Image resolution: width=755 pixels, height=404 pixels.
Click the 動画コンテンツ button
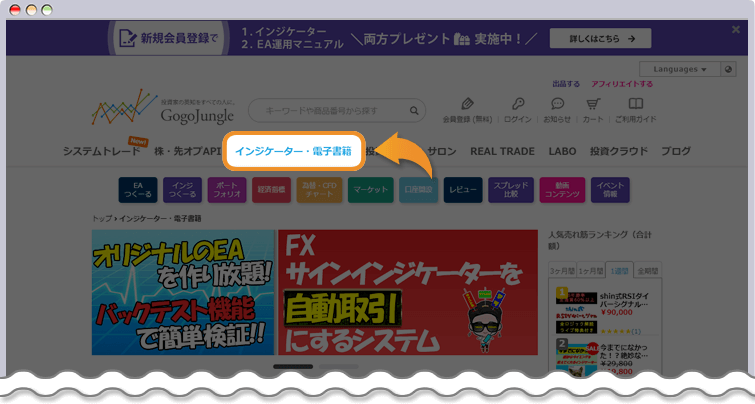coord(562,190)
